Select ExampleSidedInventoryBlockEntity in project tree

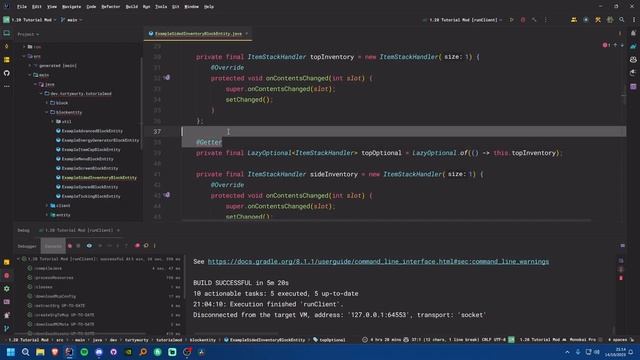(99, 178)
